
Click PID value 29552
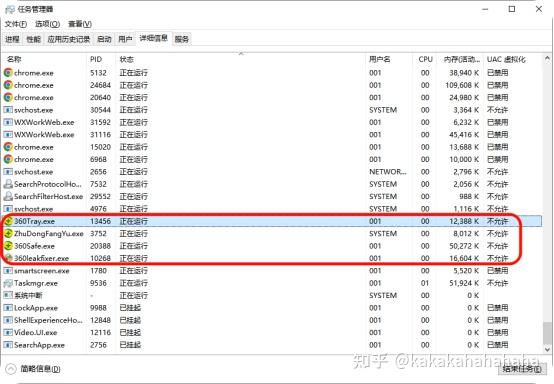(100, 196)
